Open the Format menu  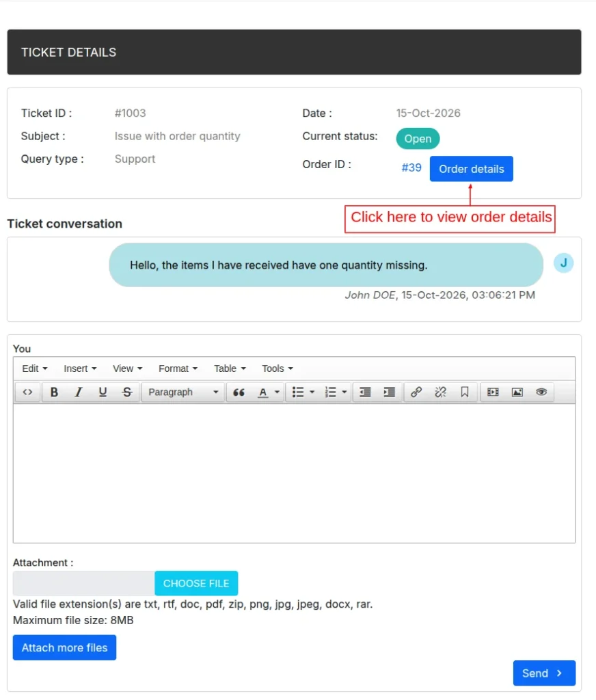(x=178, y=368)
